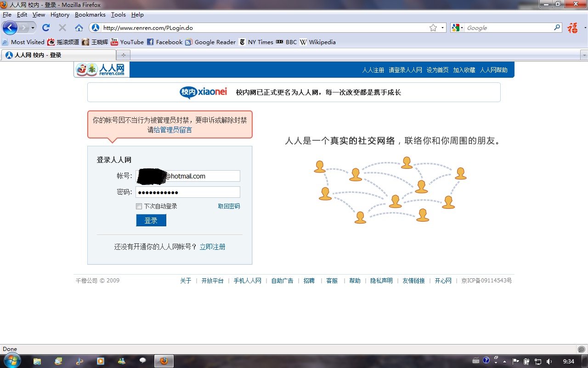Click the 隐私声明 footer link
Screen dimensions: 588x368
pos(381,281)
